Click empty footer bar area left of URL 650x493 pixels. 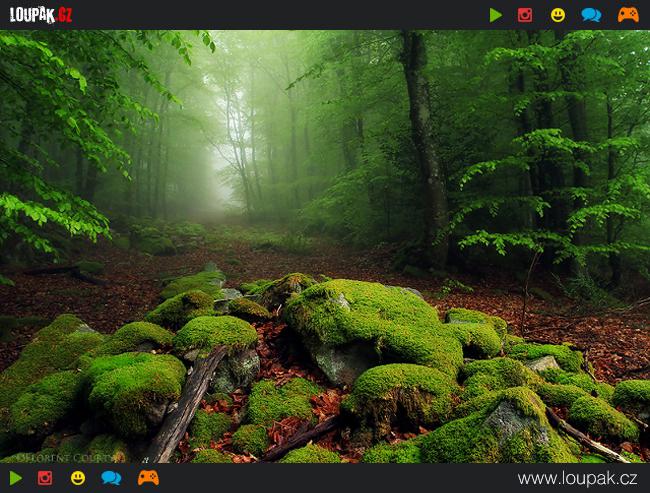click(x=330, y=478)
